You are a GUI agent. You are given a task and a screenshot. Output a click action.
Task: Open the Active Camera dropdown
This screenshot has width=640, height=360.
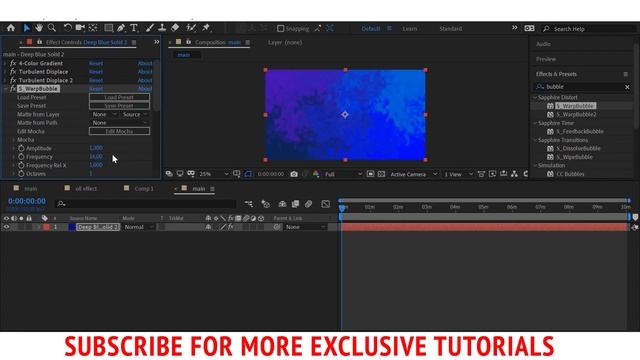[413, 174]
